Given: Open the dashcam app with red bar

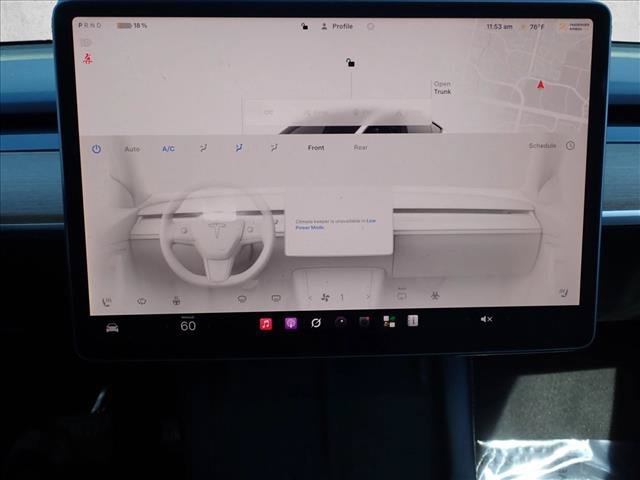Looking at the screenshot, I should coord(364,322).
